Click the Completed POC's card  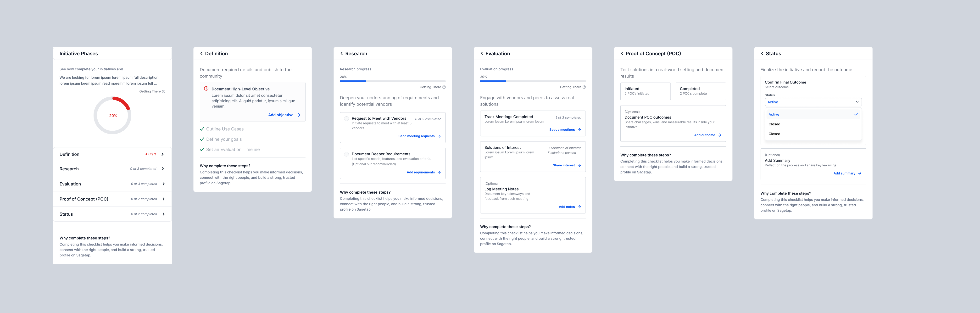tap(700, 91)
